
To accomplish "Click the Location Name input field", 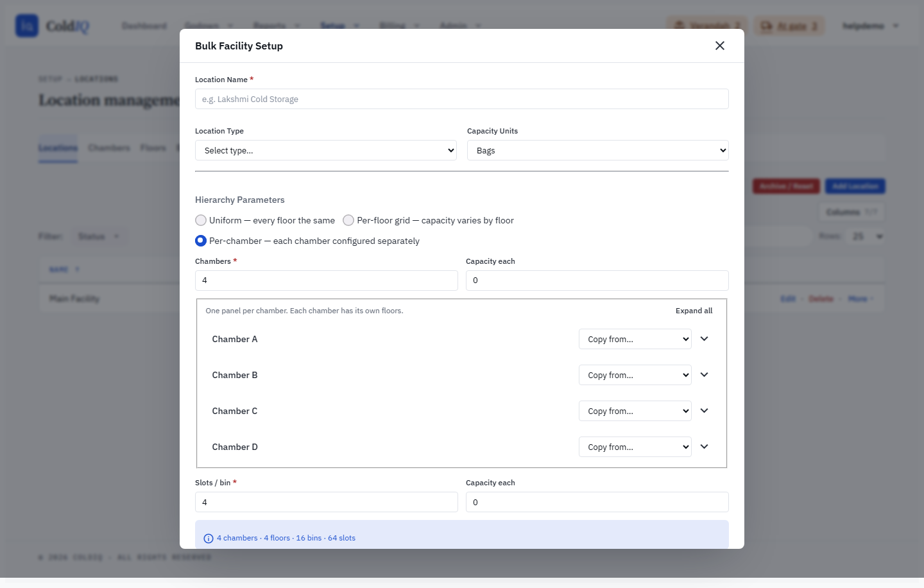I will click(x=462, y=99).
